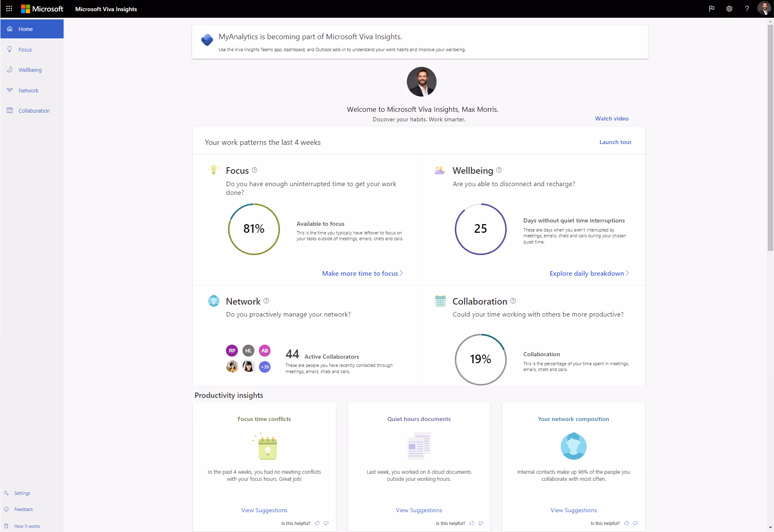Click the HL collaborator avatar
The image size is (774, 532).
click(248, 350)
